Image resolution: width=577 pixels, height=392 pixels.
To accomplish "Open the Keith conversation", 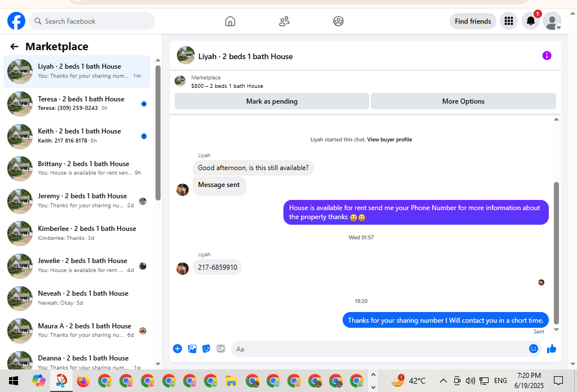I will (x=77, y=136).
